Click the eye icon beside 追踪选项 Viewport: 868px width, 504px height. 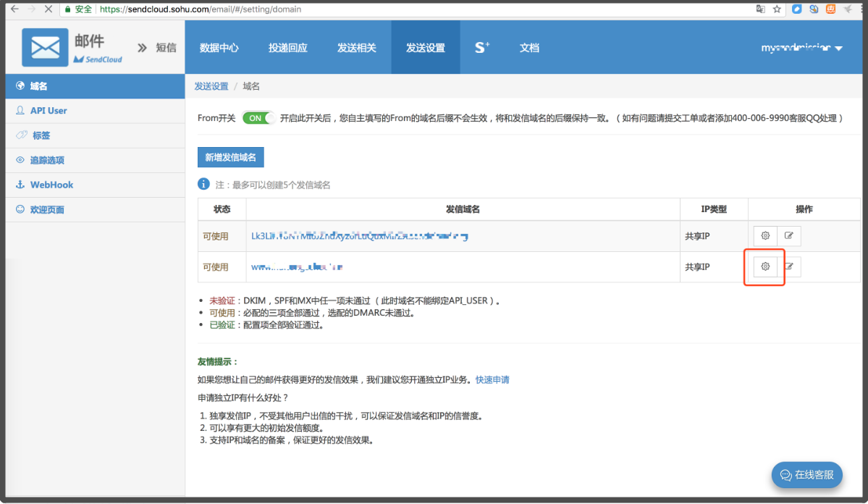20,159
